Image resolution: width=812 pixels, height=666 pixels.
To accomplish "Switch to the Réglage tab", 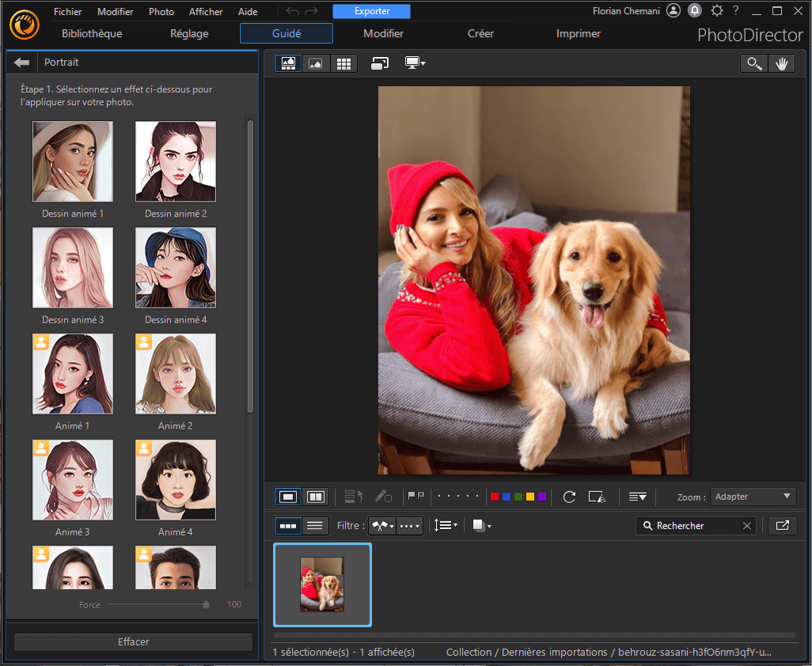I will coord(189,33).
